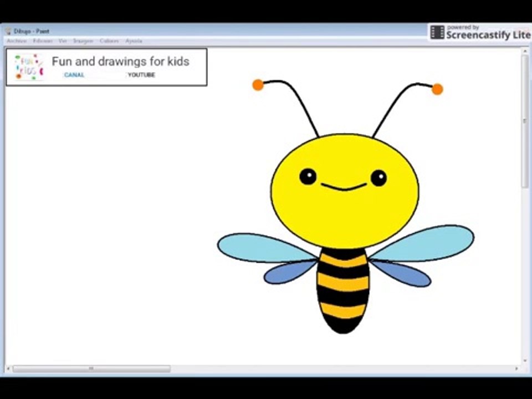Image resolution: width=532 pixels, height=399 pixels.
Task: Click the horizontal scrollbar left arrow
Action: coord(8,369)
